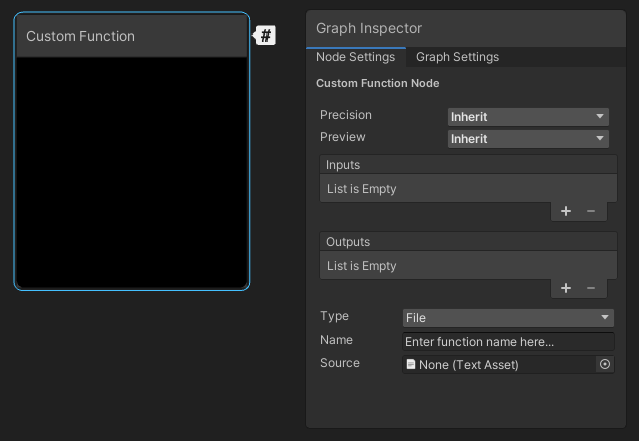Switch to the Graph Settings tab
The image size is (639, 441).
(x=457, y=57)
